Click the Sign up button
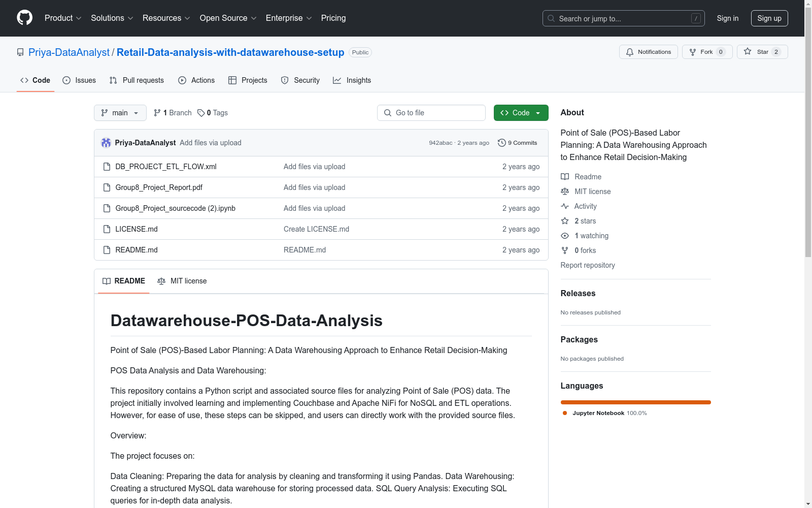This screenshot has height=508, width=812. click(x=769, y=18)
